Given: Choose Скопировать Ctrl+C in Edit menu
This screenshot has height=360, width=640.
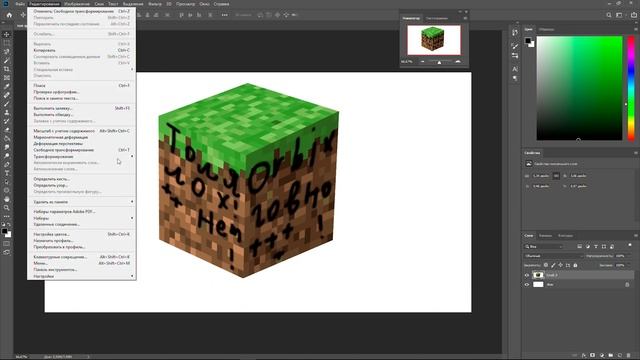Looking at the screenshot, I should click(x=82, y=50).
